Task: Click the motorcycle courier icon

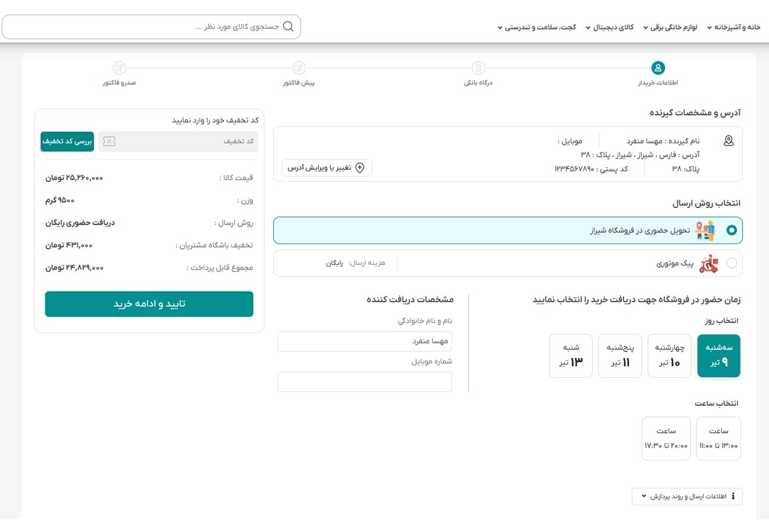Action: 709,263
